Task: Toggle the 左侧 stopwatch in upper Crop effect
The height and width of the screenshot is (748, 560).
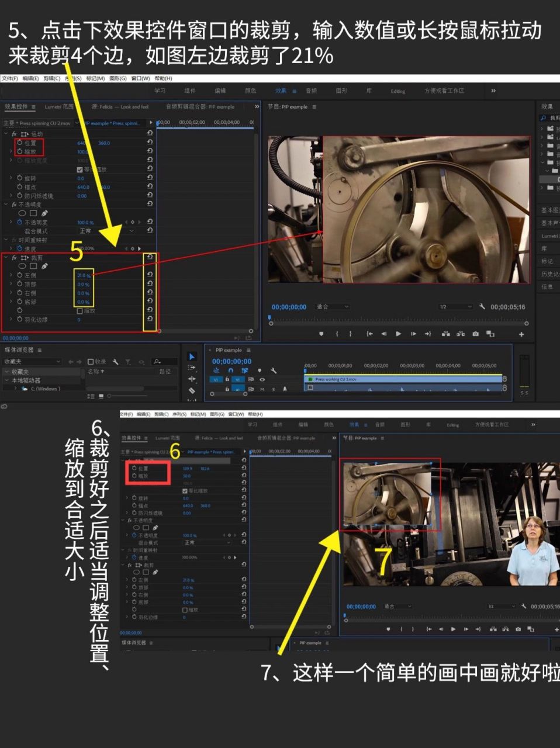Action: (x=19, y=275)
